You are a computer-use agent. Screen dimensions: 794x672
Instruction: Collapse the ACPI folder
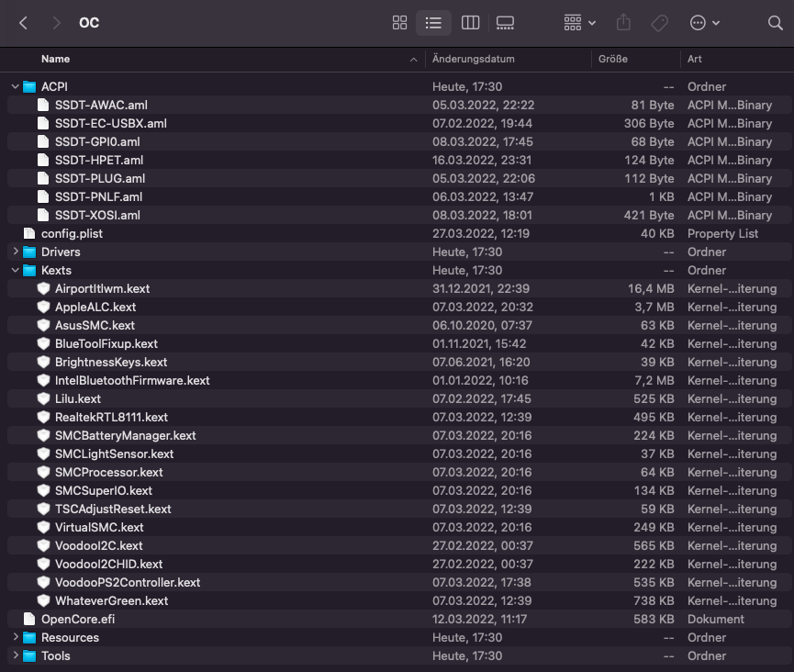16,86
